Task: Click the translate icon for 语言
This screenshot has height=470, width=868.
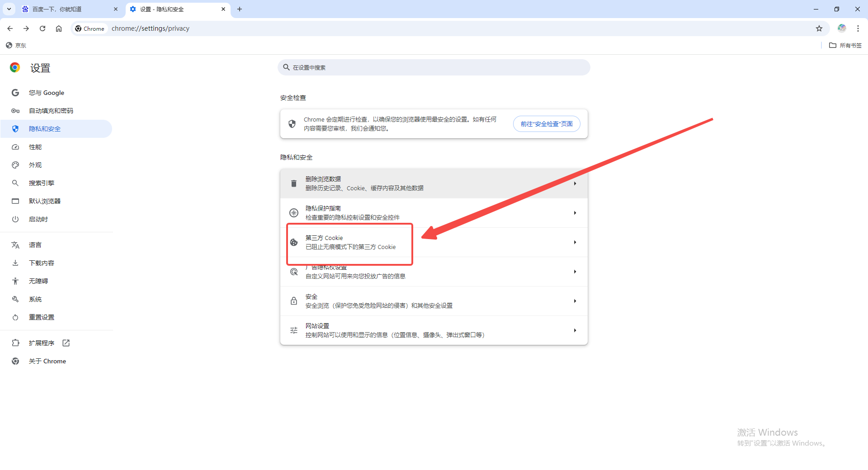Action: click(x=15, y=245)
